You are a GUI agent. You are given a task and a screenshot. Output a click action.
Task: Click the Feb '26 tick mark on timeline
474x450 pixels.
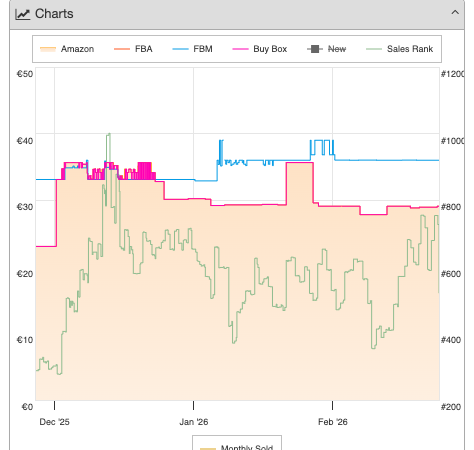pyautogui.click(x=332, y=406)
